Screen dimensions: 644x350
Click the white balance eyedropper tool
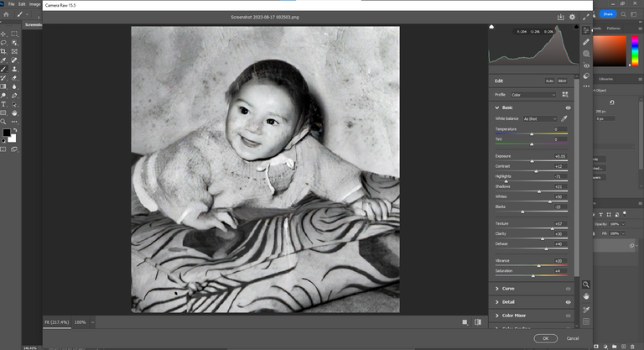(564, 119)
